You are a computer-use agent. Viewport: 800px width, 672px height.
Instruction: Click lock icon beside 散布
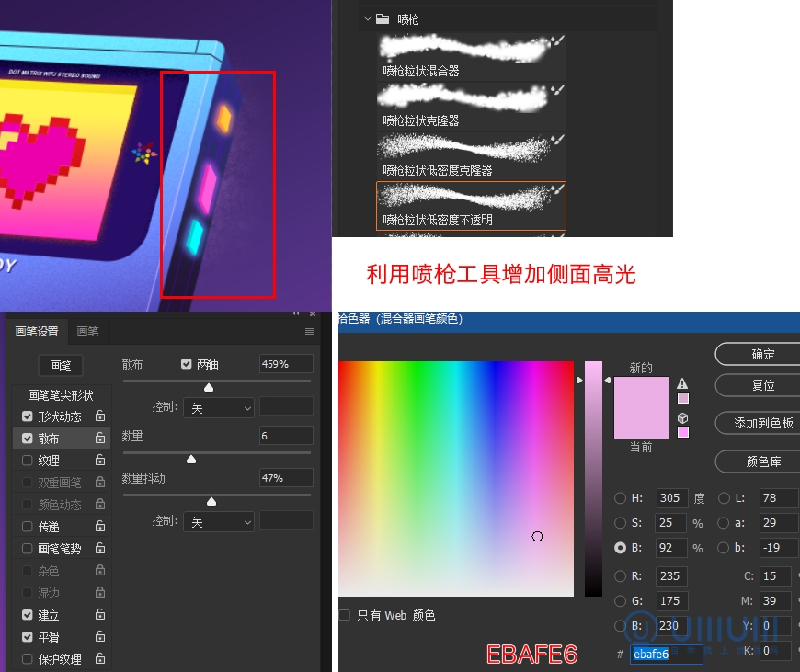pyautogui.click(x=100, y=438)
